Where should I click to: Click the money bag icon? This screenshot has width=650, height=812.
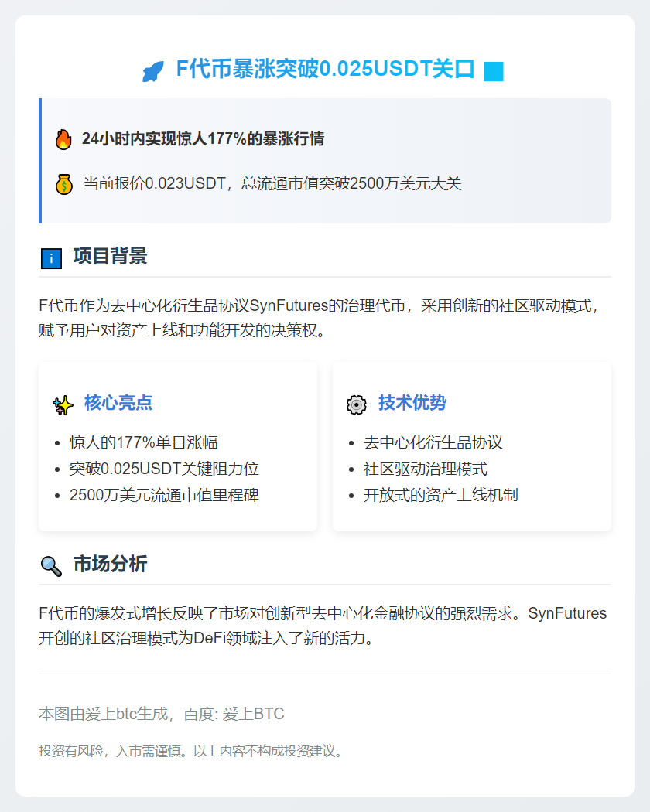point(63,184)
